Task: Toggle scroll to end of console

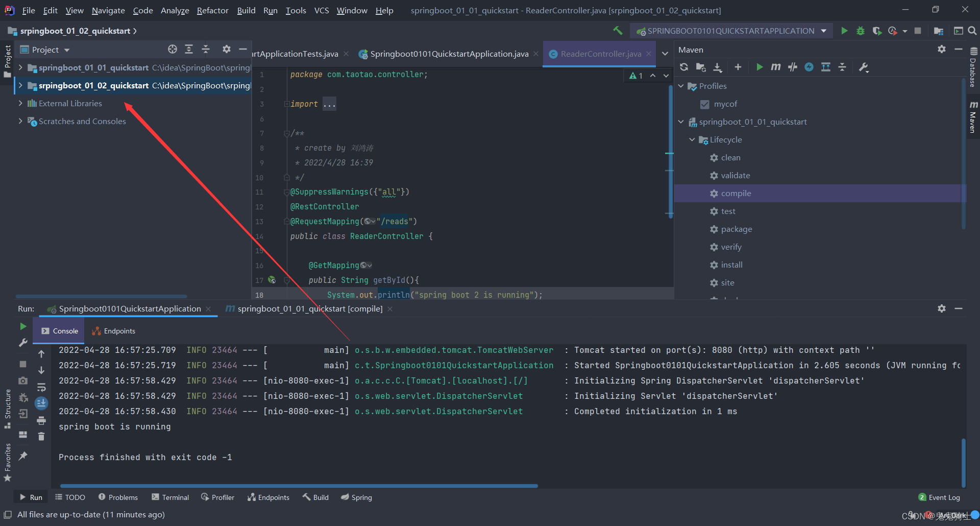Action: click(41, 403)
